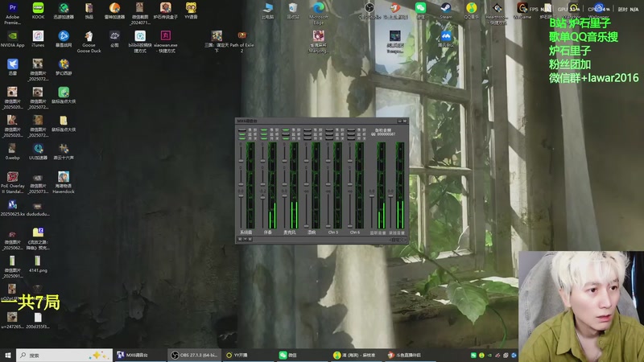644x362 pixels.
Task: Select the iTunes desktop icon
Action: point(38,36)
